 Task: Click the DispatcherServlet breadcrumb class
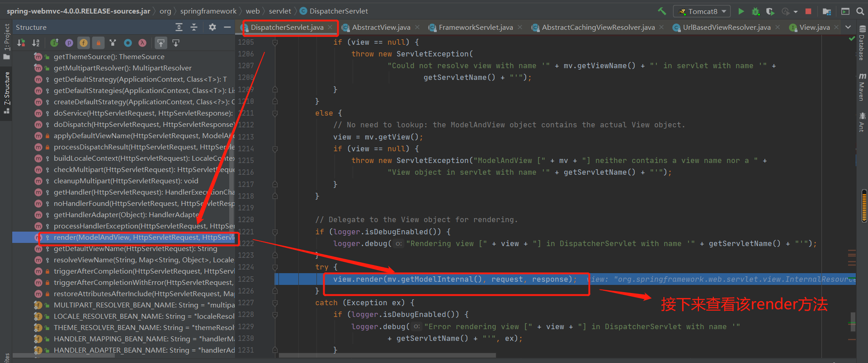coord(334,11)
